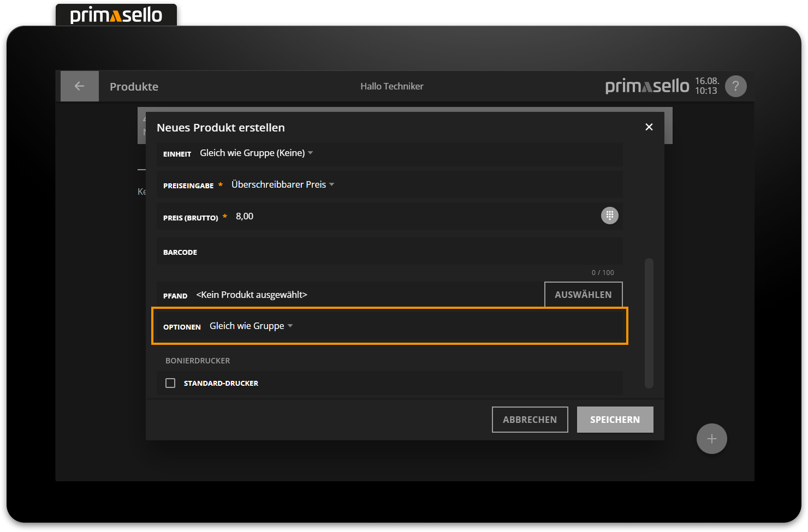Click the dialog scrollbar on the right
The height and width of the screenshot is (532, 808).
649,322
